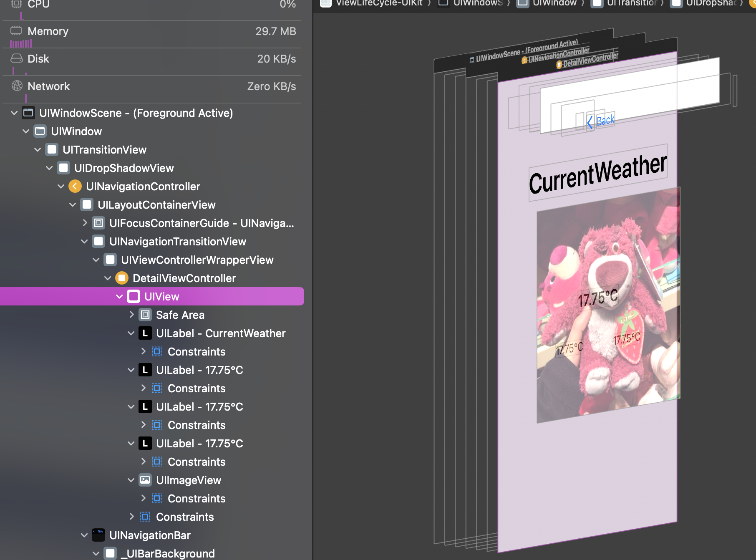The width and height of the screenshot is (756, 560).
Task: Collapse the UINavigationController node
Action: tap(61, 187)
